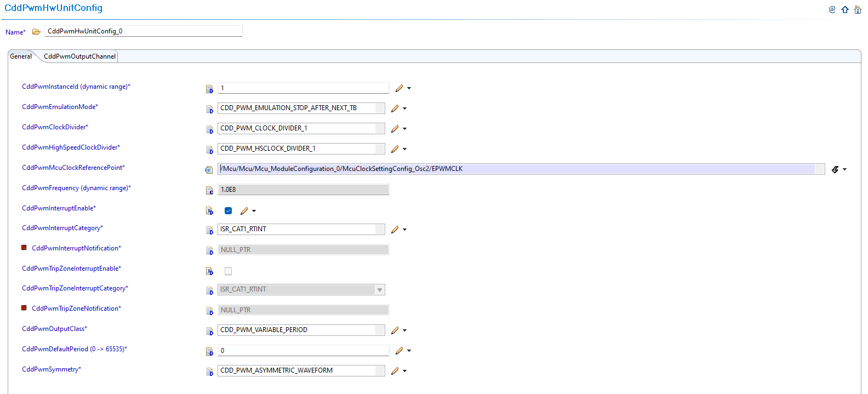This screenshot has height=394, width=868.
Task: Click reference icon beside CddPwmMcuClockReferencePoint field
Action: [x=209, y=170]
